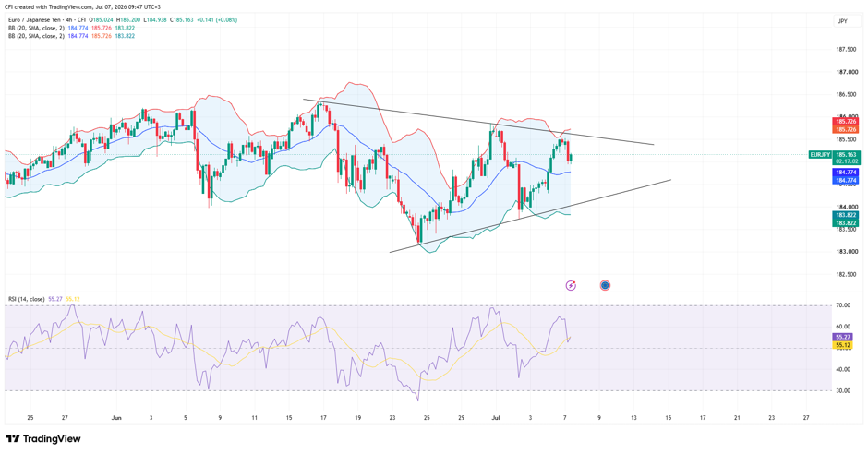Click the 186.500 price axis label
The image size is (868, 453).
[x=846, y=95]
